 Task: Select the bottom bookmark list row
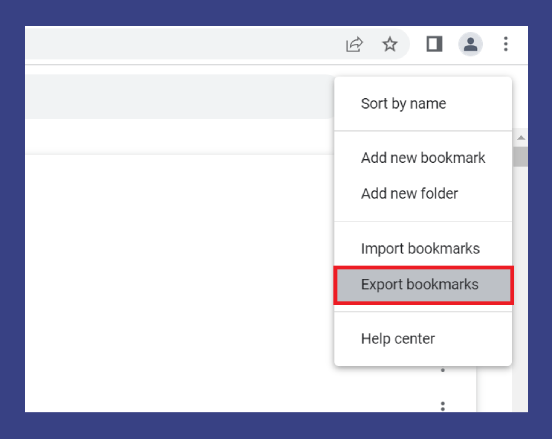point(251,406)
